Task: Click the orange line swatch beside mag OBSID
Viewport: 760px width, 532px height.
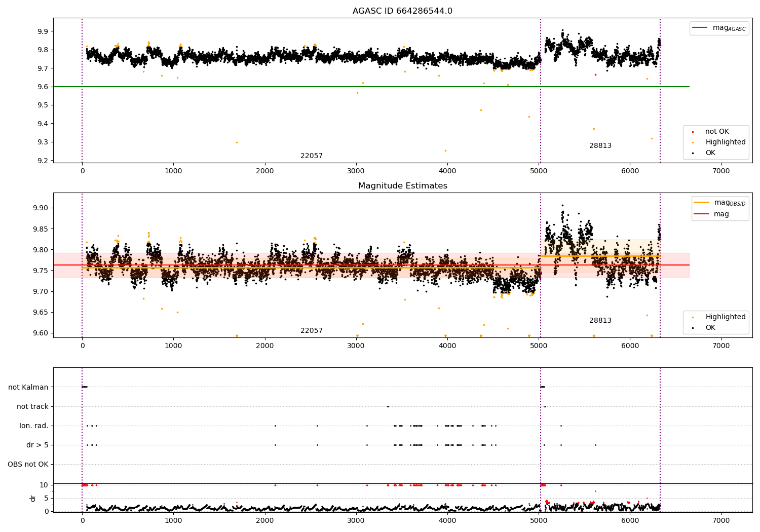Action: [702, 203]
